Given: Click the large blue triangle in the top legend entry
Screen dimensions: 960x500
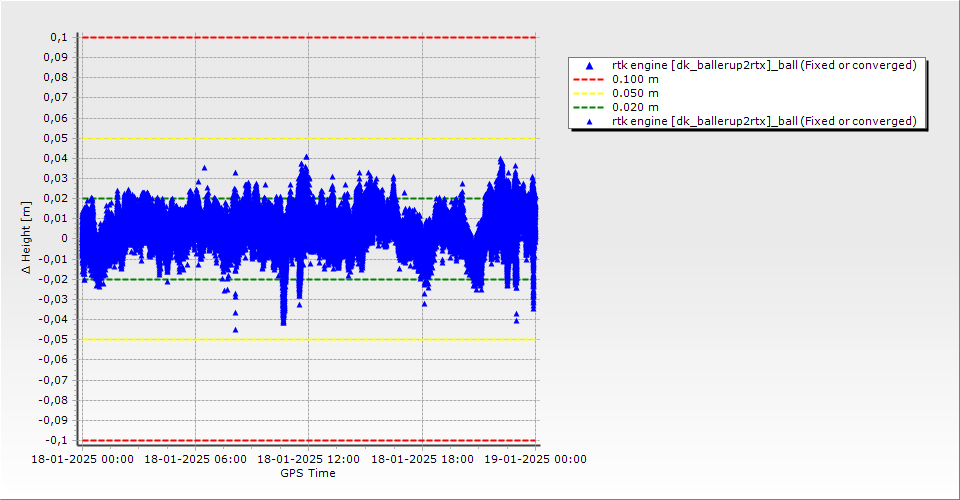Looking at the screenshot, I should pyautogui.click(x=589, y=66).
